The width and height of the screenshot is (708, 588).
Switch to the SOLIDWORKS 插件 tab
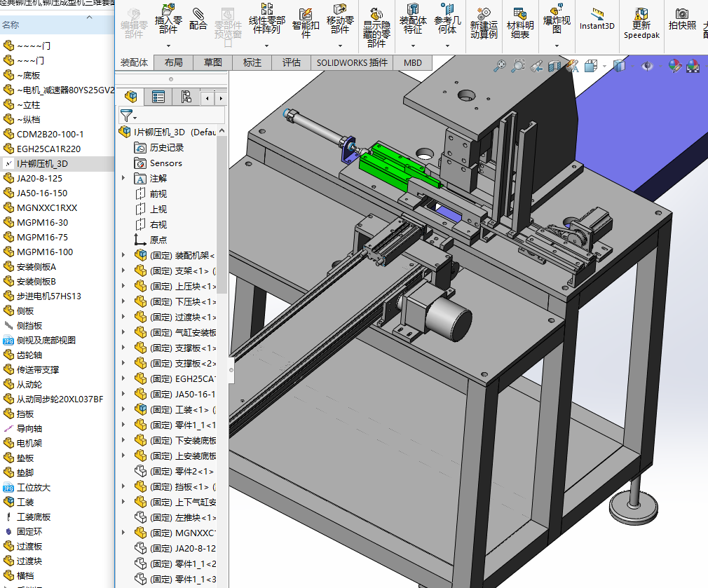tap(352, 62)
